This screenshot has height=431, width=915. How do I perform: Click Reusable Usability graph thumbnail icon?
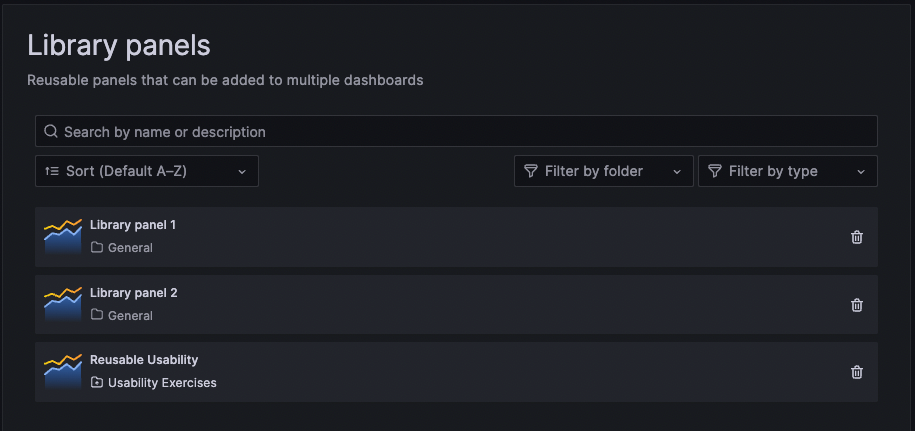63,371
